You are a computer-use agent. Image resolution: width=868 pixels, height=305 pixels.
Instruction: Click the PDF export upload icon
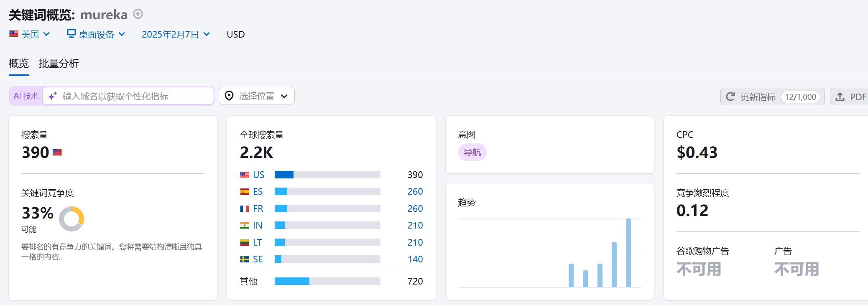(840, 97)
